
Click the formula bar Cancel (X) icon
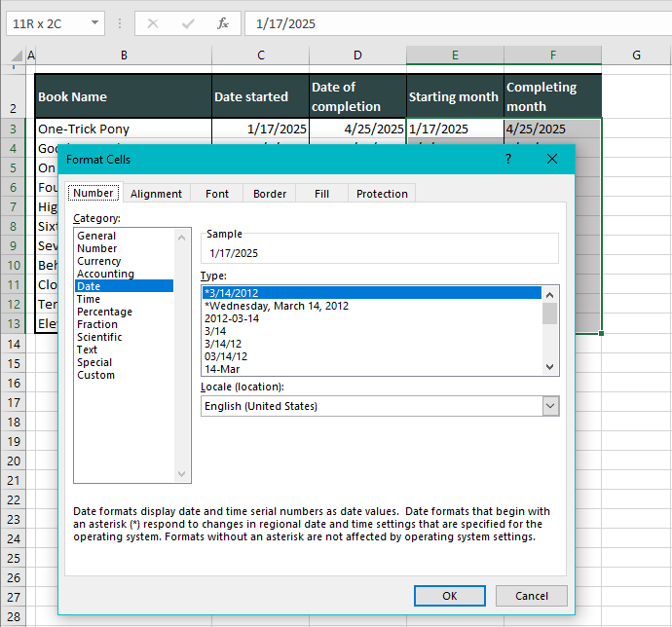pyautogui.click(x=153, y=23)
